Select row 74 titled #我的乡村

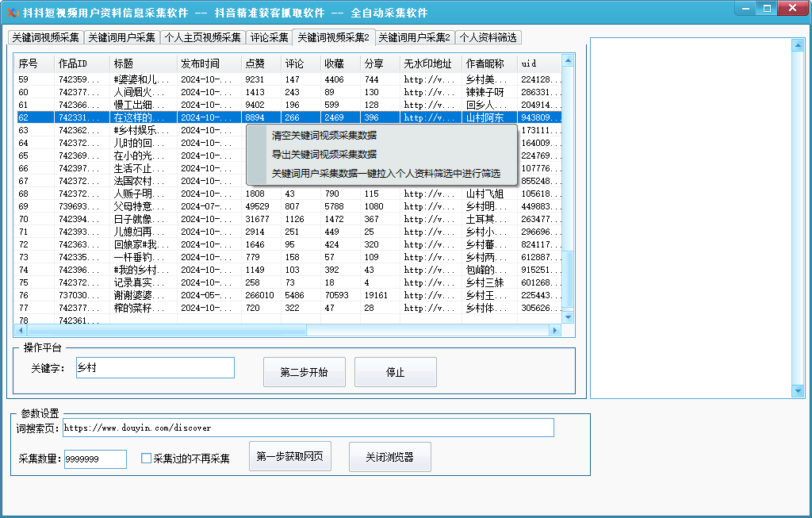(x=289, y=270)
